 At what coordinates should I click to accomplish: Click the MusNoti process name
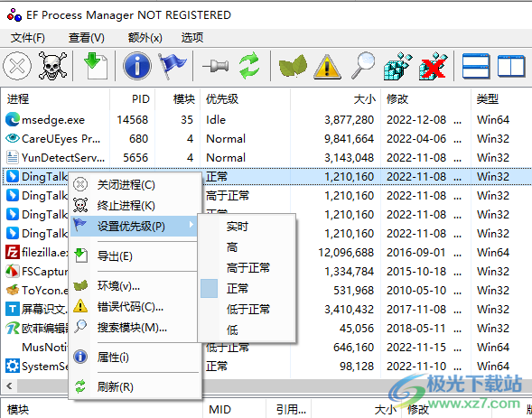(44, 348)
